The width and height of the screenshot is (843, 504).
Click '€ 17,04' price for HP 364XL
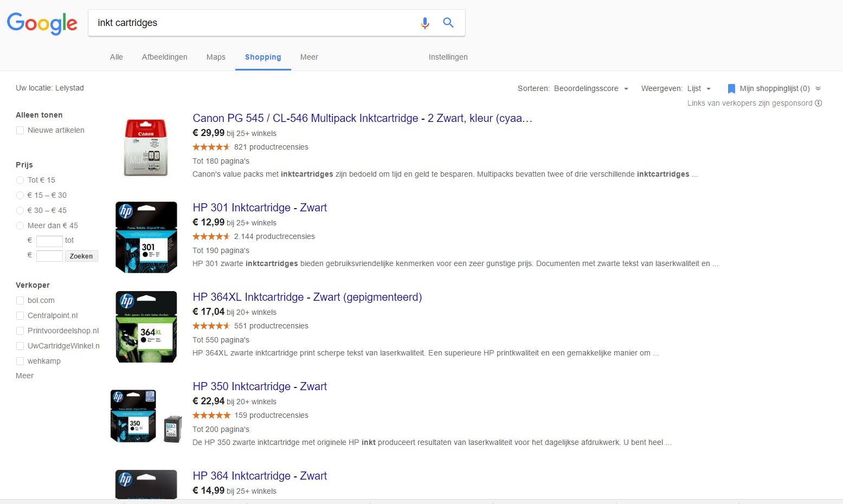pyautogui.click(x=209, y=312)
